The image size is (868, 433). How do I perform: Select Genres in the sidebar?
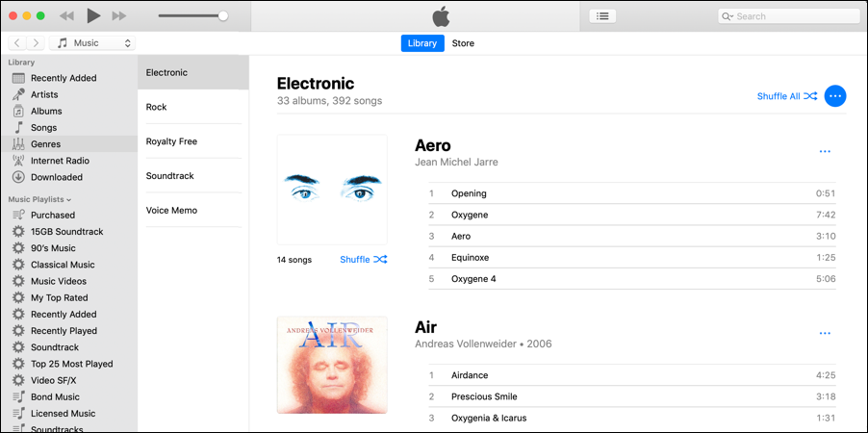point(69,144)
